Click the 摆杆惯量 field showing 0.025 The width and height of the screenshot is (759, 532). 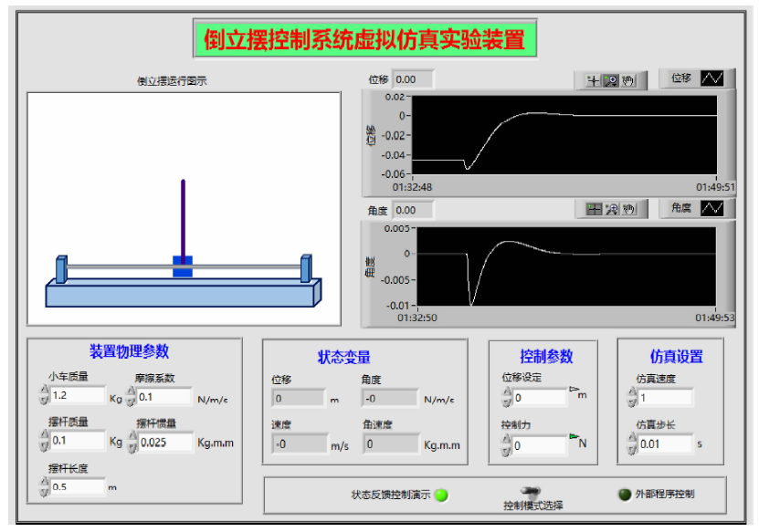pyautogui.click(x=166, y=443)
